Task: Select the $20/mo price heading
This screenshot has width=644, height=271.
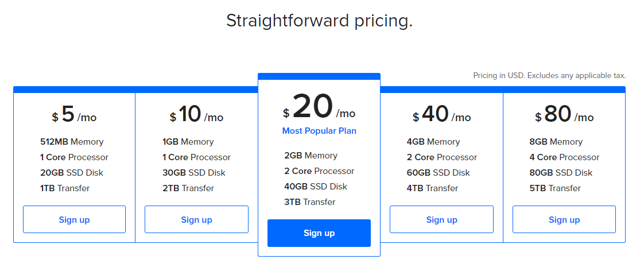Action: (319, 107)
